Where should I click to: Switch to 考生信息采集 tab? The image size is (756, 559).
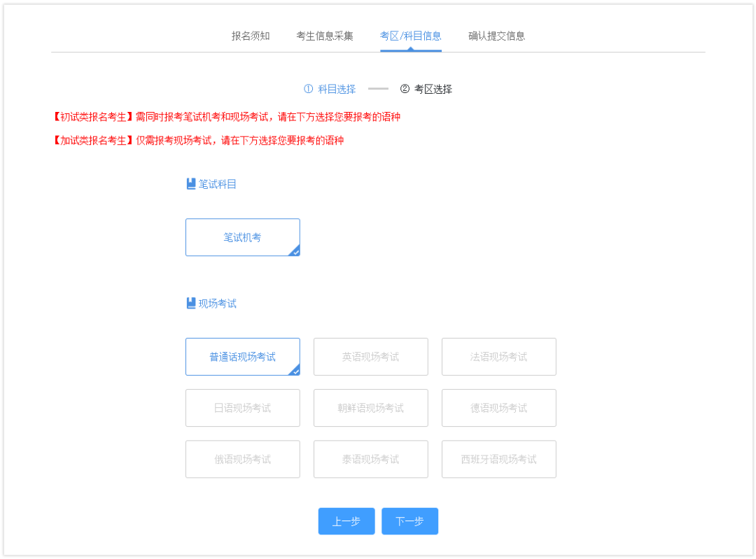click(325, 36)
